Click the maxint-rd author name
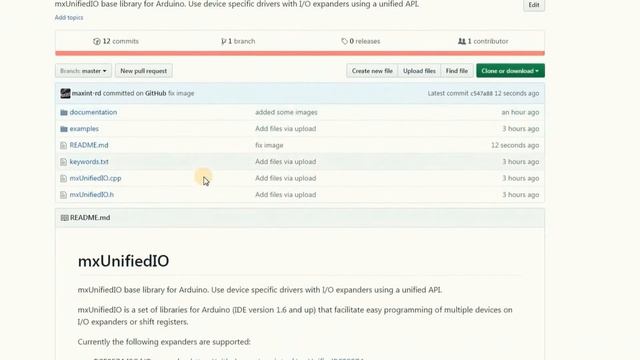640x360 pixels. (x=87, y=93)
